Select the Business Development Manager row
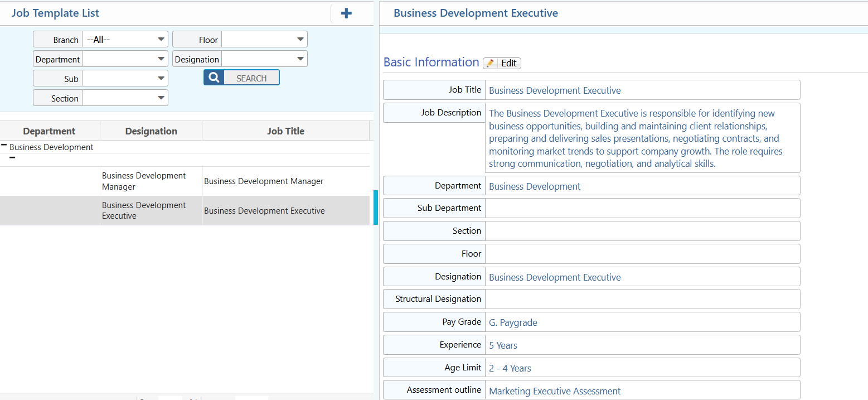868x400 pixels. (264, 181)
